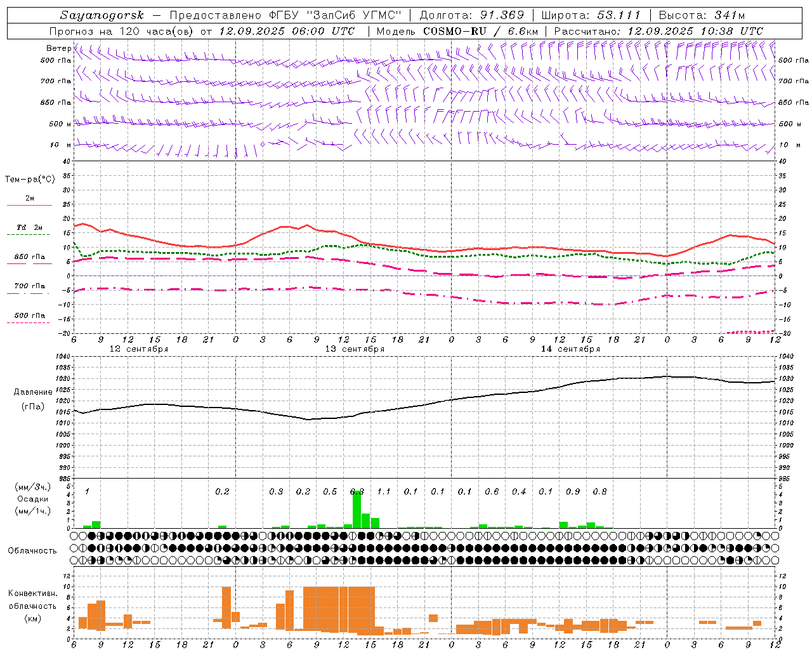Viewport: 812px width, 650px height.
Task: Click the '0.4' precipitation amount value
Action: pyautogui.click(x=519, y=492)
